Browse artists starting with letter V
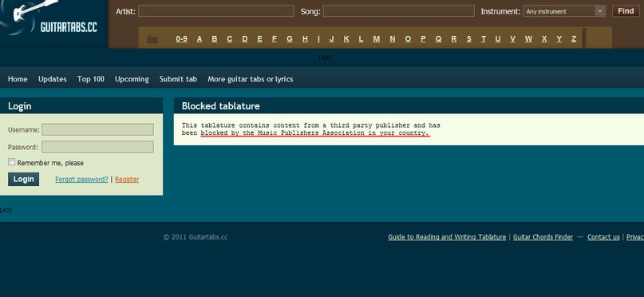This screenshot has height=297, width=644. pyautogui.click(x=512, y=39)
